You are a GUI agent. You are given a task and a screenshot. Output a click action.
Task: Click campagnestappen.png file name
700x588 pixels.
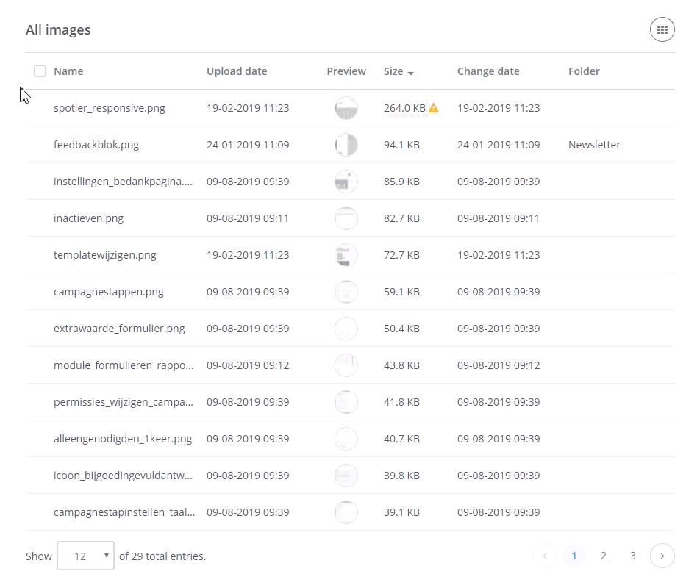click(x=109, y=292)
